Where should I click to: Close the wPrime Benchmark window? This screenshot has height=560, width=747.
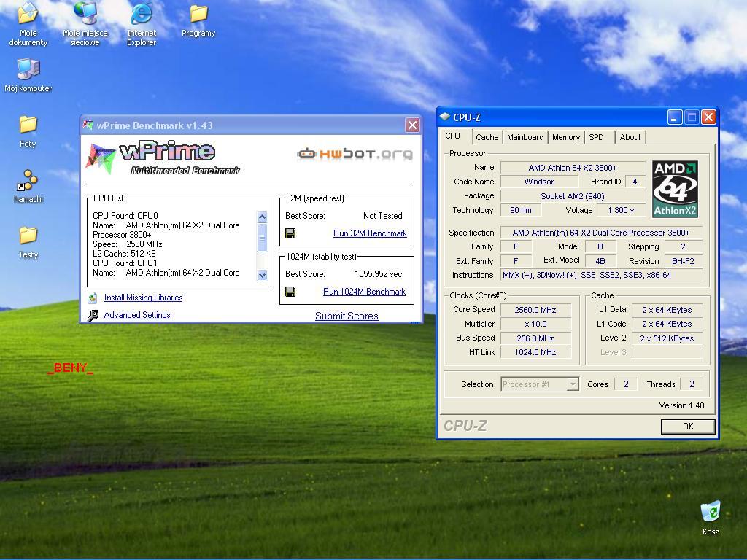point(412,125)
